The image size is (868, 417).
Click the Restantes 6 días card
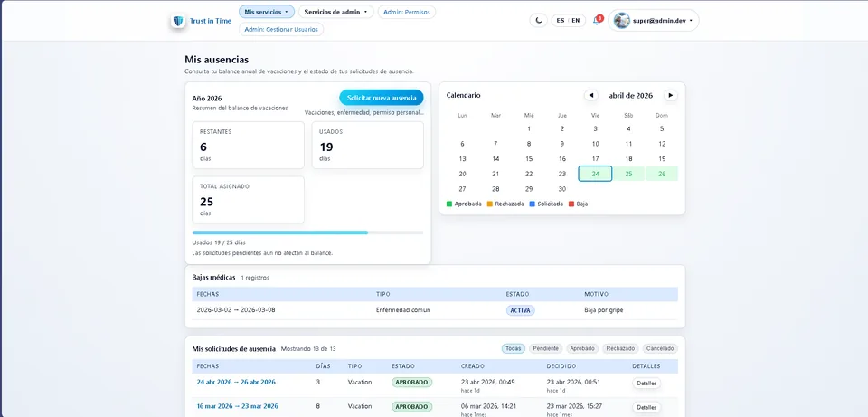(x=248, y=145)
